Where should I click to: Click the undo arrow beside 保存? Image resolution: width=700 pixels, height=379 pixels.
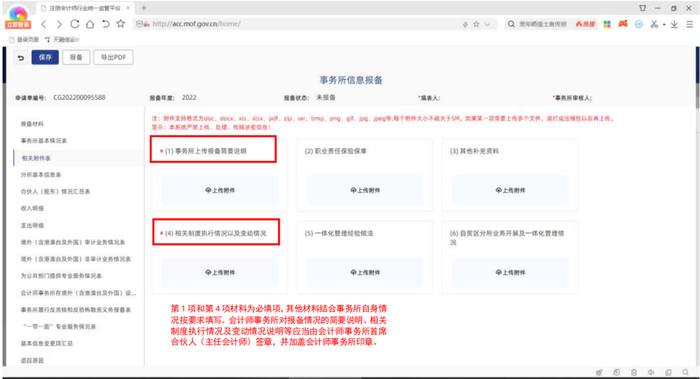[x=21, y=58]
